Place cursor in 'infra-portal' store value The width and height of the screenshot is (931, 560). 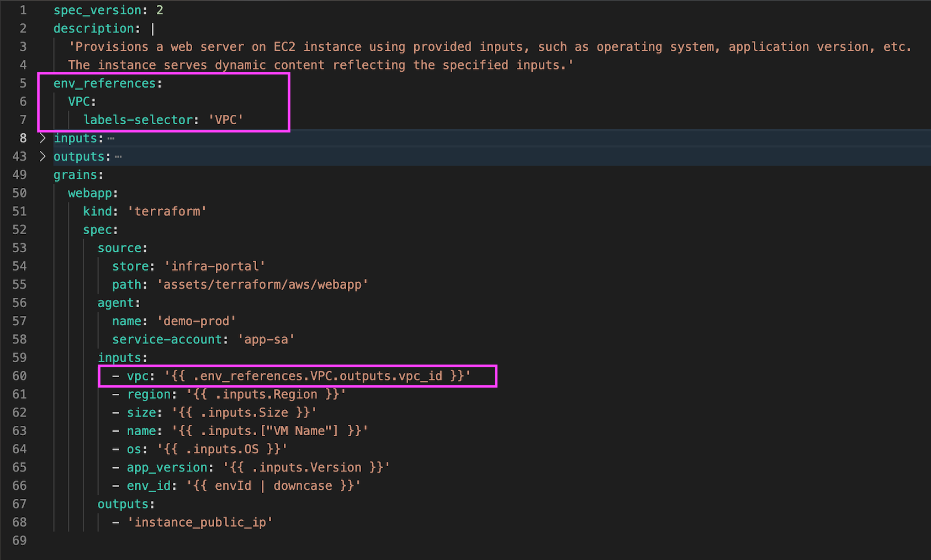pyautogui.click(x=215, y=266)
